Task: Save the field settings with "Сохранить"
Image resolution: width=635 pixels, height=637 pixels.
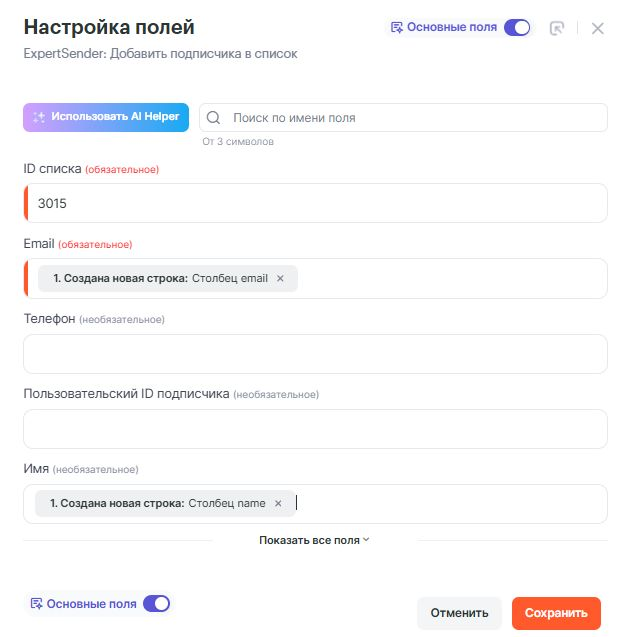Action: [x=556, y=613]
